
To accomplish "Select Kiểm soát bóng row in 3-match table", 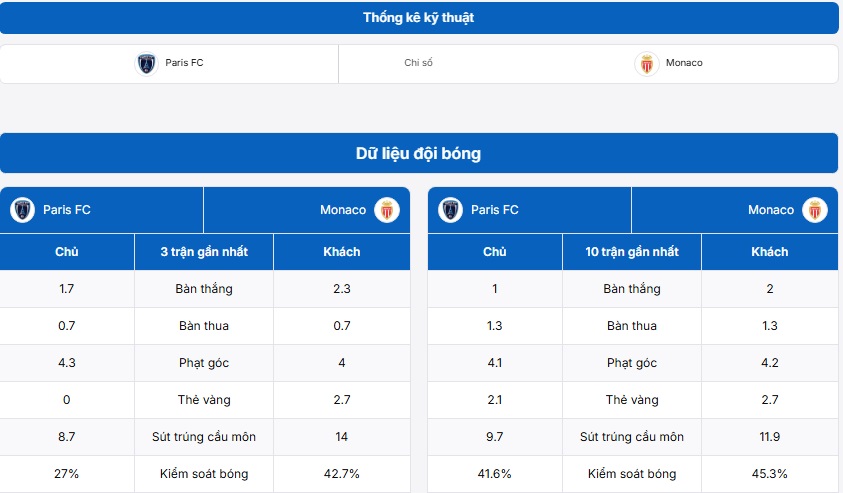I will click(204, 474).
